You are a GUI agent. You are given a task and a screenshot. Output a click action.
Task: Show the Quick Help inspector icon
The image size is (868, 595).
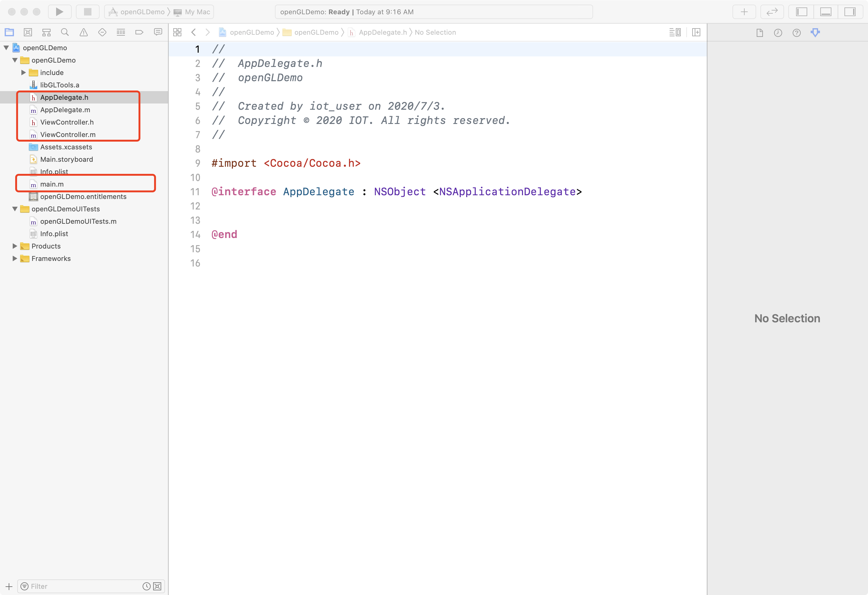pos(796,33)
